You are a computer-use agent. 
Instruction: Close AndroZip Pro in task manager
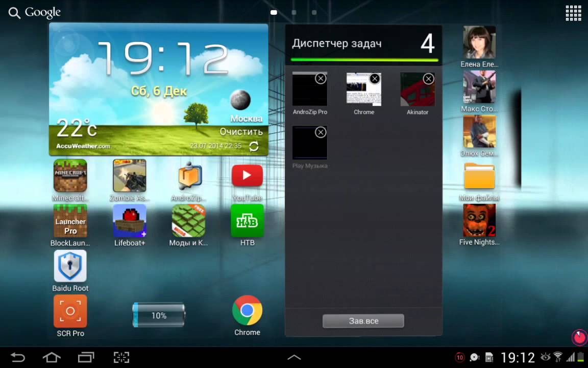click(321, 79)
